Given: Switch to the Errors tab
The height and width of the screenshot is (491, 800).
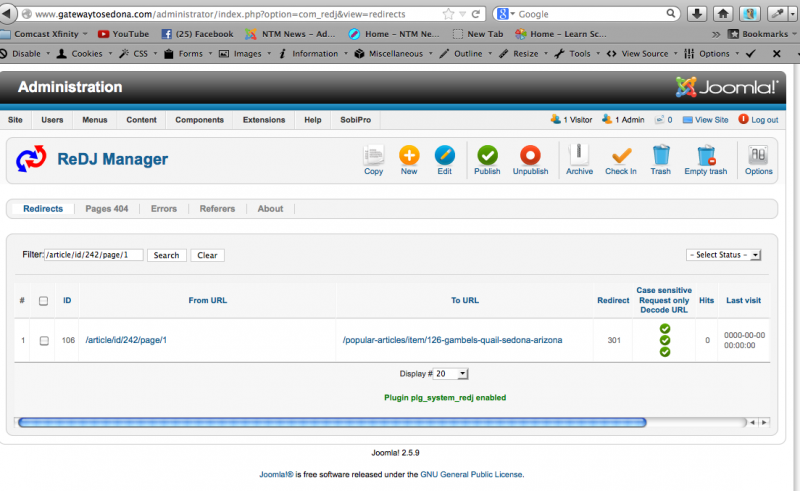Looking at the screenshot, I should pos(164,209).
